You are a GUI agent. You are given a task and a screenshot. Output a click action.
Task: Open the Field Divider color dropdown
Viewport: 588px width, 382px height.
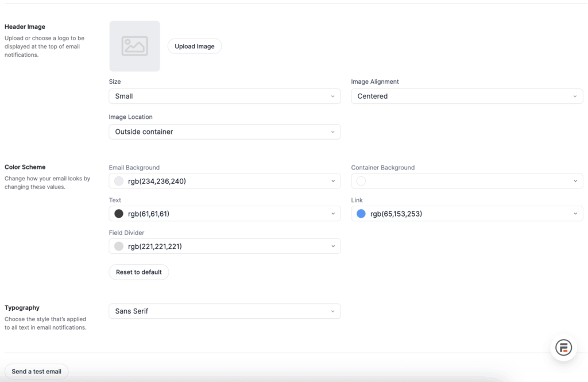coord(224,246)
